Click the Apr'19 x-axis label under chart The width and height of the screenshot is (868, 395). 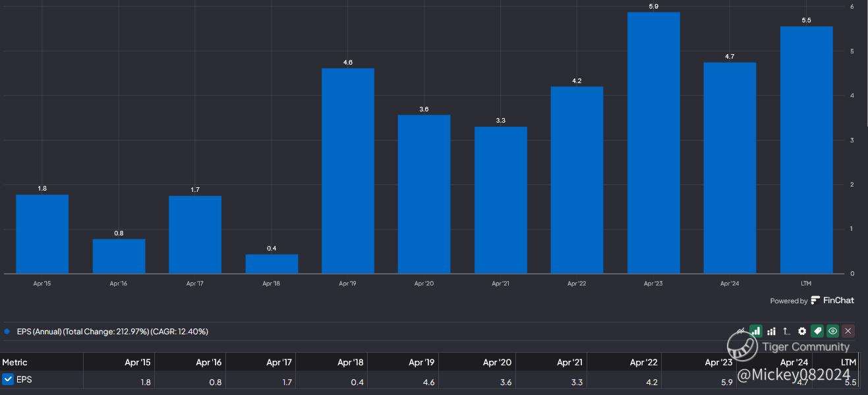coord(348,284)
